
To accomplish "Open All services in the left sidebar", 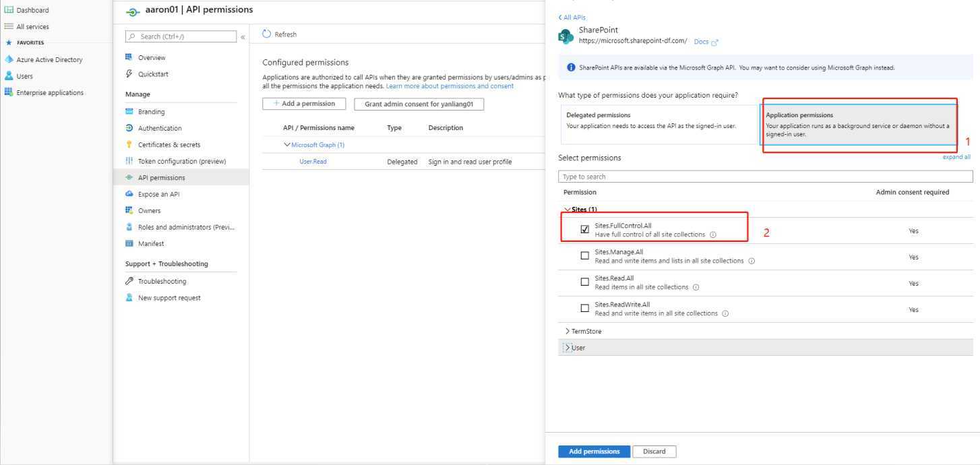I will 32,27.
